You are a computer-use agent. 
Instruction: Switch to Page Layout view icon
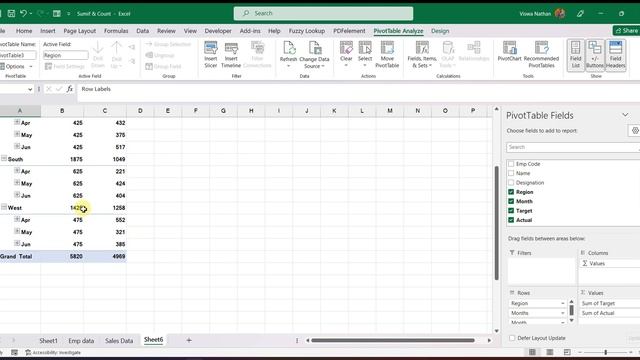point(550,352)
